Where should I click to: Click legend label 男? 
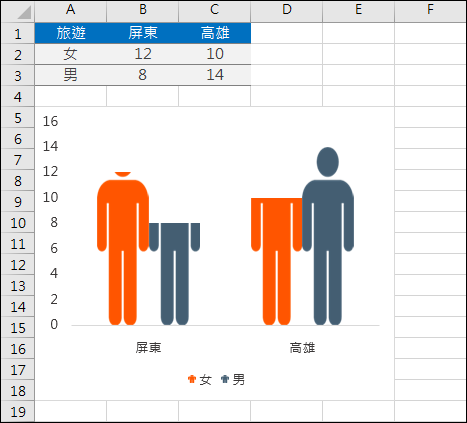[x=239, y=380]
